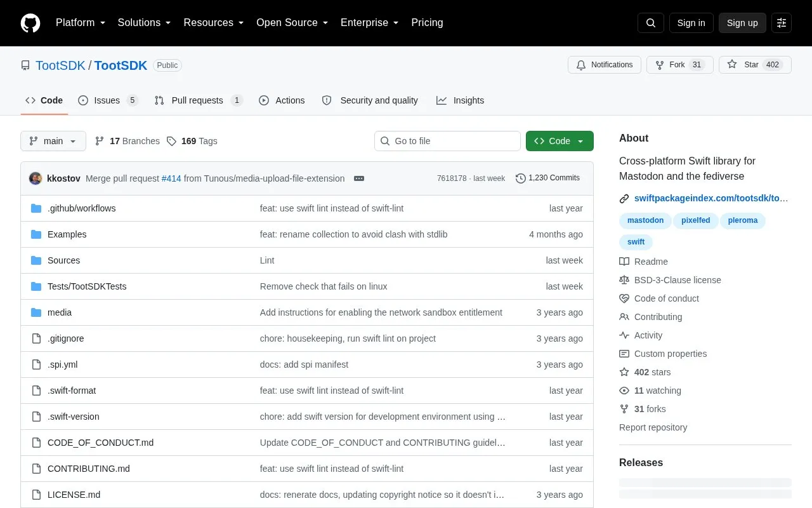This screenshot has width=812, height=508.
Task: Click the Go to file search field
Action: click(x=447, y=141)
